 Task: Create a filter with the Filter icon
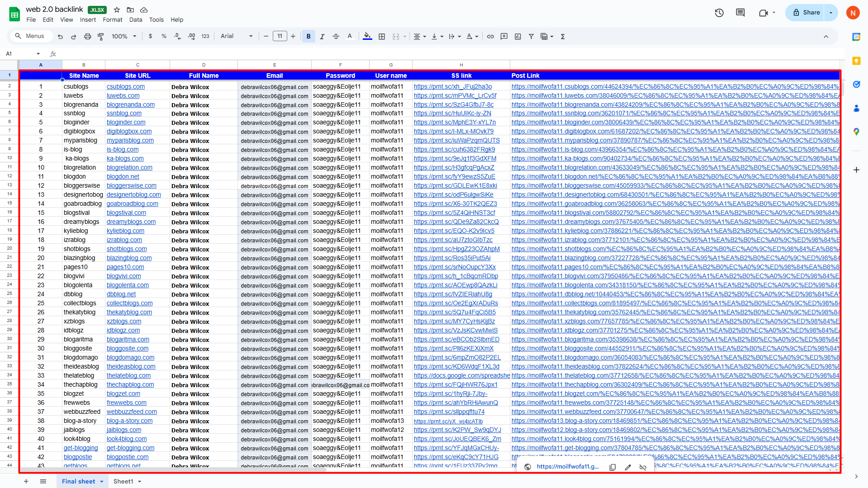tap(531, 36)
